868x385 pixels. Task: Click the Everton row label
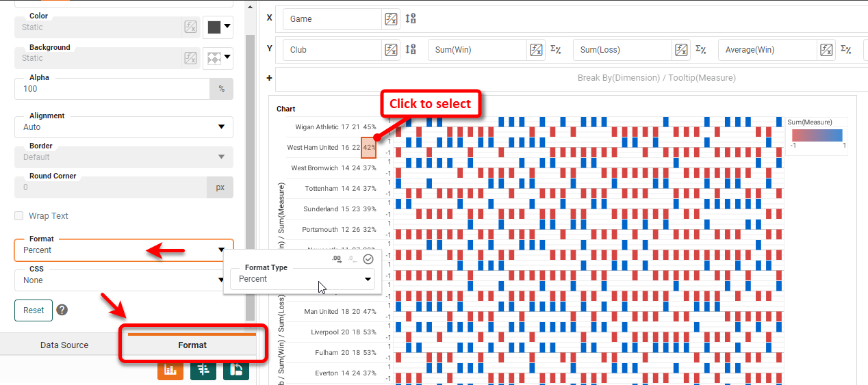pos(327,373)
